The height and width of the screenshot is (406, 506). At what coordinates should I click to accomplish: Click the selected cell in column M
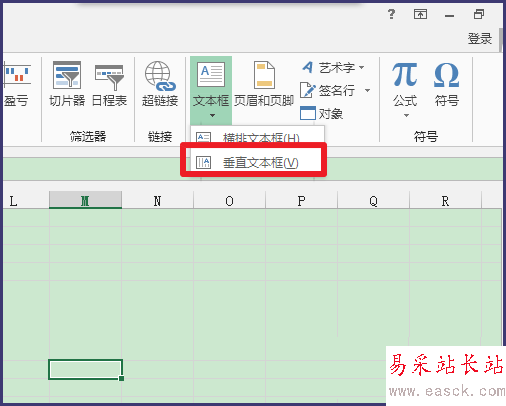[x=85, y=369]
